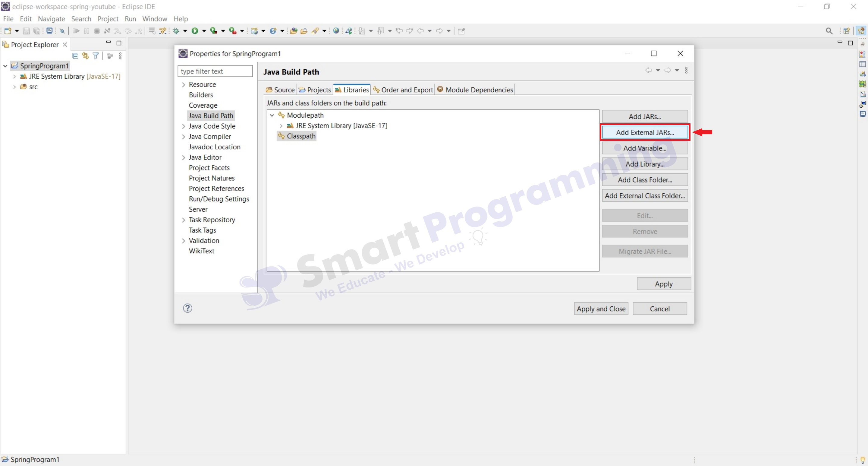Expand JRE System Library in Project Explorer
Image resolution: width=868 pixels, height=466 pixels.
click(14, 77)
